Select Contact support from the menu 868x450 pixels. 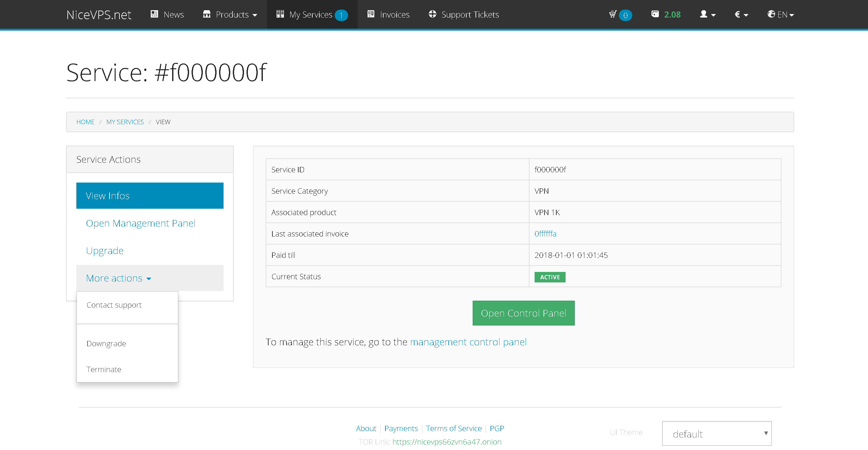[x=114, y=305]
